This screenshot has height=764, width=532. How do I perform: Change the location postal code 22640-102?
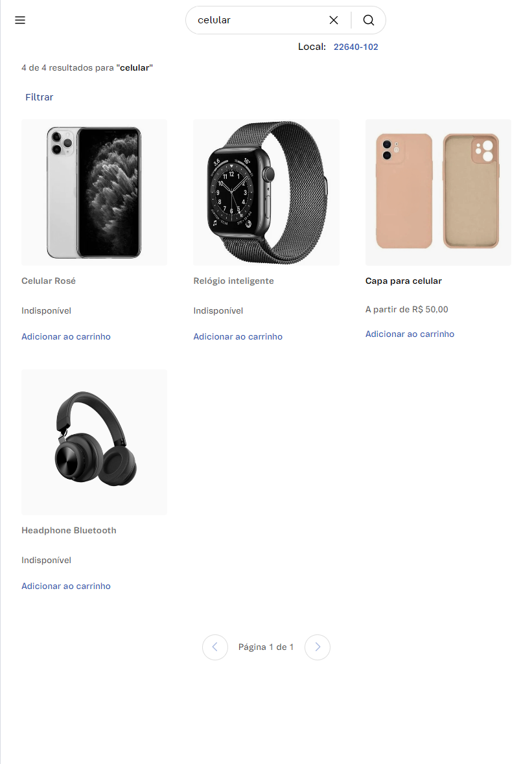pos(356,47)
